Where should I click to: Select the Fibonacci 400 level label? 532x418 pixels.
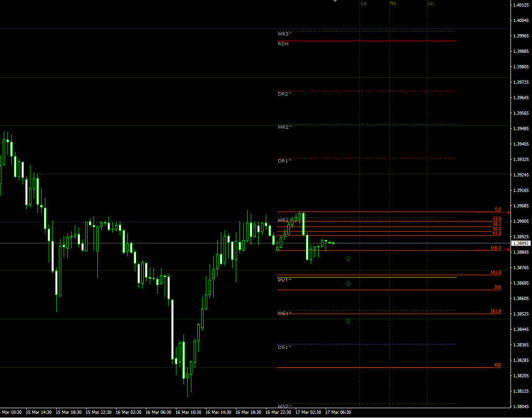[497, 365]
